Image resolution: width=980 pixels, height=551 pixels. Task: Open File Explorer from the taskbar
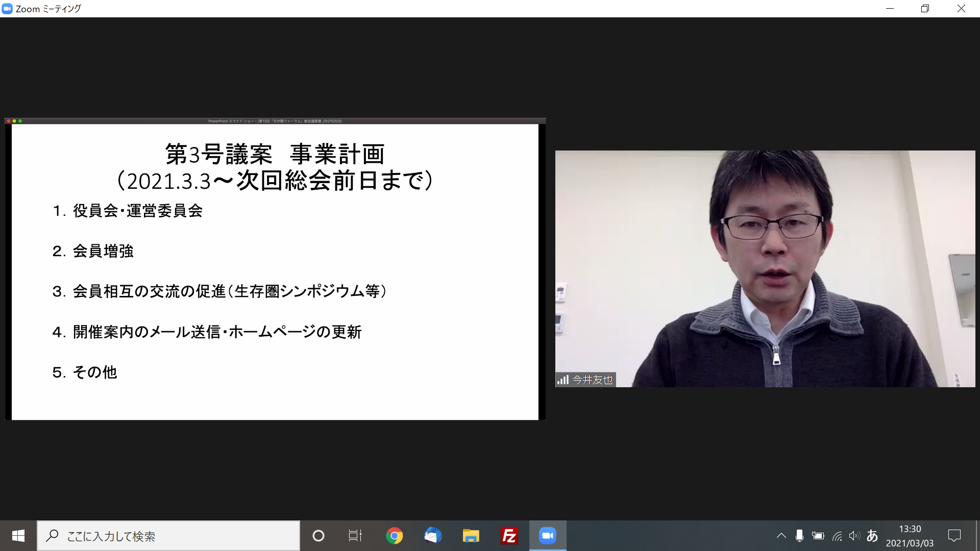471,536
